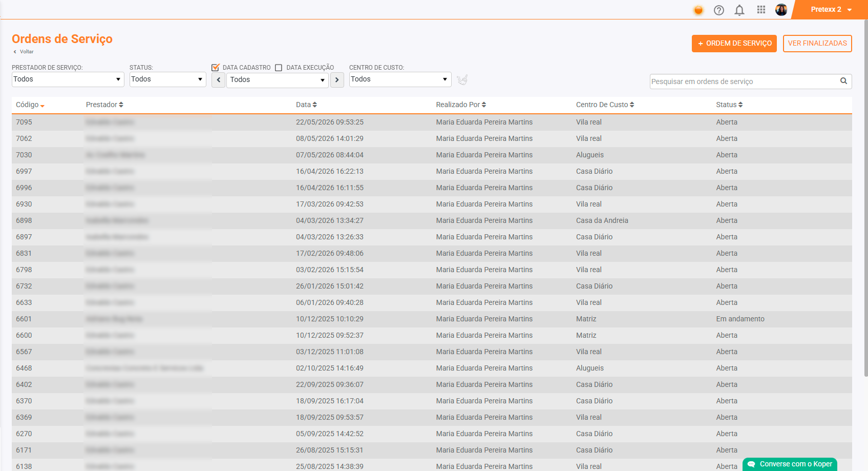Click Casa da Andreia cost center
The image size is (868, 471).
(602, 220)
